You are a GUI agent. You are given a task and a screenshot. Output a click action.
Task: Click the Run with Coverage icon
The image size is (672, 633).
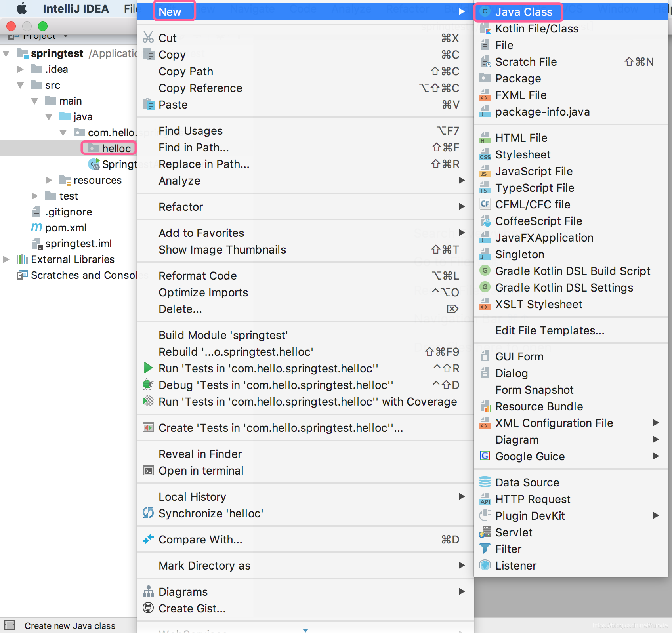[x=148, y=401]
